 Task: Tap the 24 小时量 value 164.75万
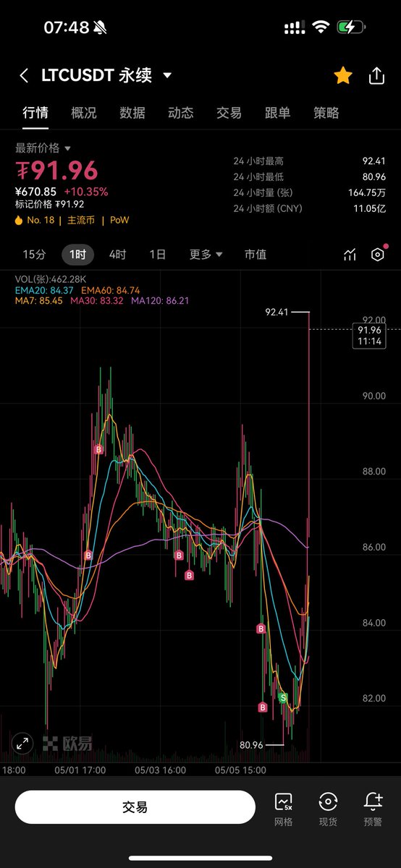pos(367,193)
